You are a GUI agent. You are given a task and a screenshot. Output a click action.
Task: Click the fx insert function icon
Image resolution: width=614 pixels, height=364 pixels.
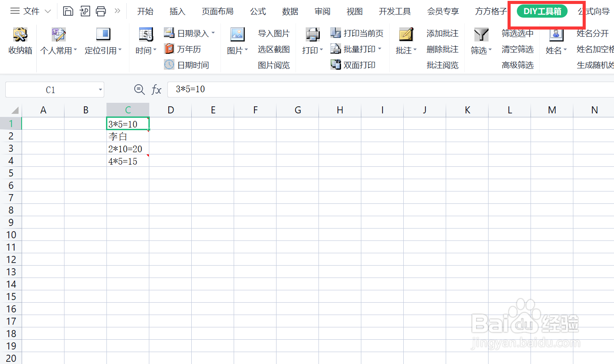tap(156, 90)
